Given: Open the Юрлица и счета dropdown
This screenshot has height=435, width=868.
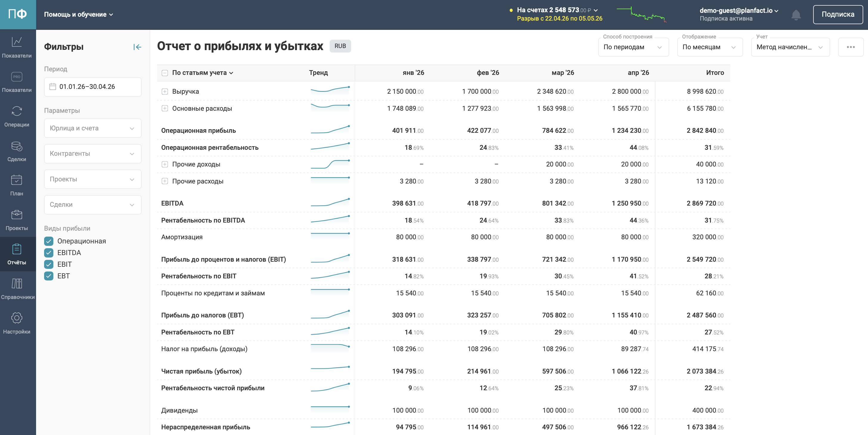Looking at the screenshot, I should pyautogui.click(x=93, y=128).
